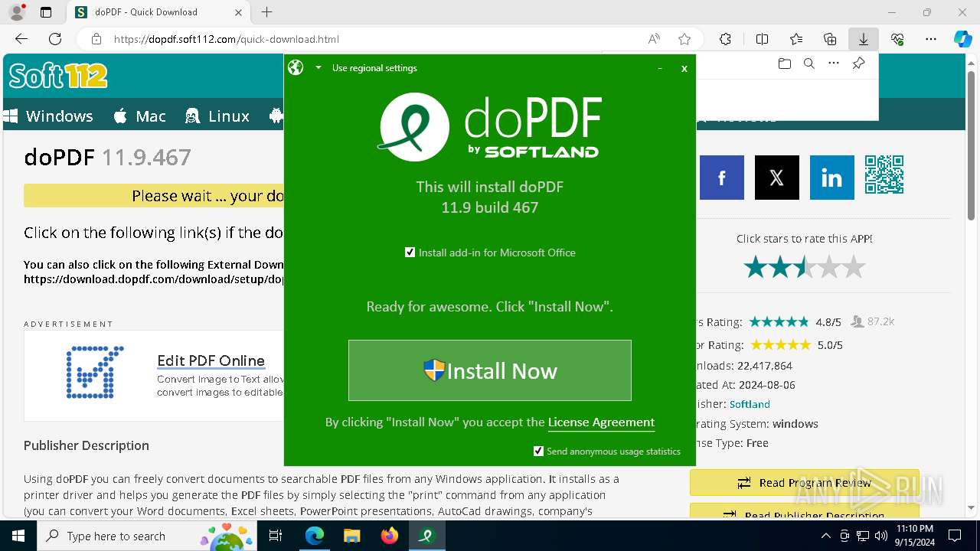View site information lock icon
980x551 pixels.
[96, 39]
